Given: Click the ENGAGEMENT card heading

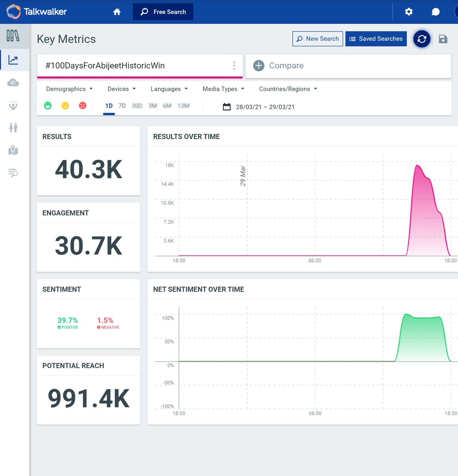Looking at the screenshot, I should tap(65, 213).
